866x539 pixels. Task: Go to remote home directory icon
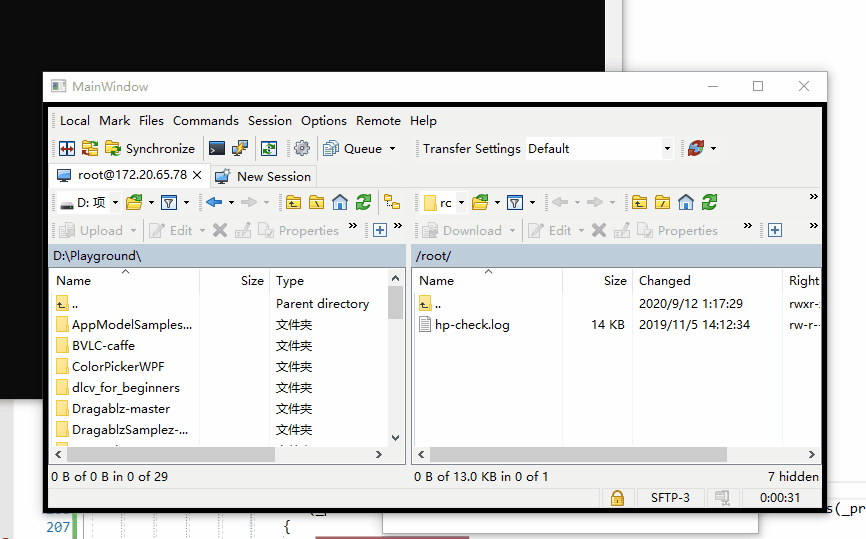pyautogui.click(x=685, y=203)
